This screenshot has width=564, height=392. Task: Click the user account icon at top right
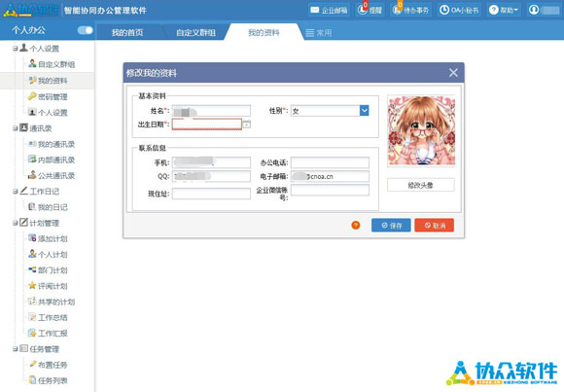[x=534, y=10]
